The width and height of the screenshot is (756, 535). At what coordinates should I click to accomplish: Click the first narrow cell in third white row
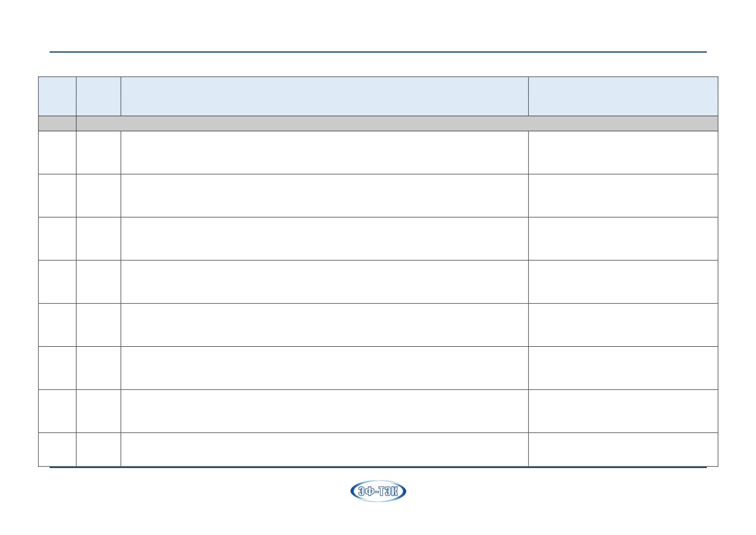(x=57, y=239)
